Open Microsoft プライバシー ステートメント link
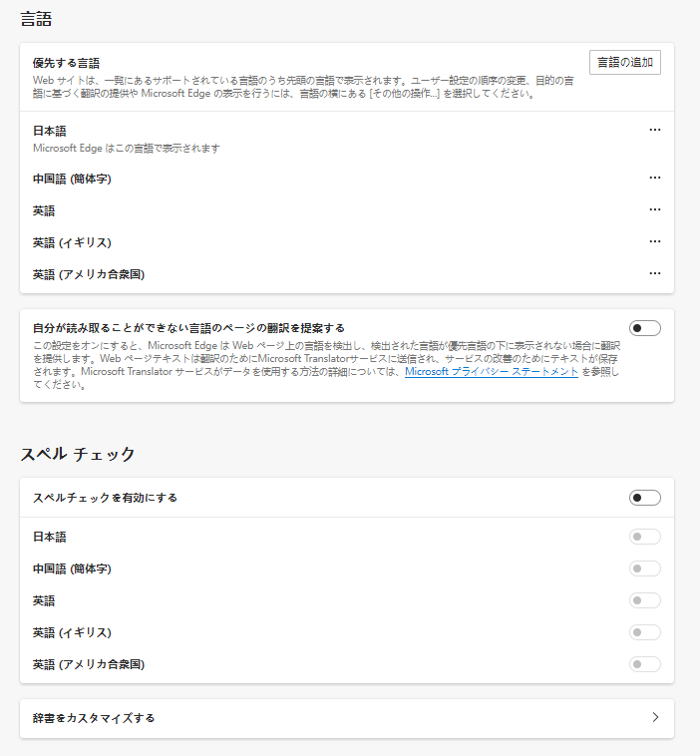 [x=492, y=372]
